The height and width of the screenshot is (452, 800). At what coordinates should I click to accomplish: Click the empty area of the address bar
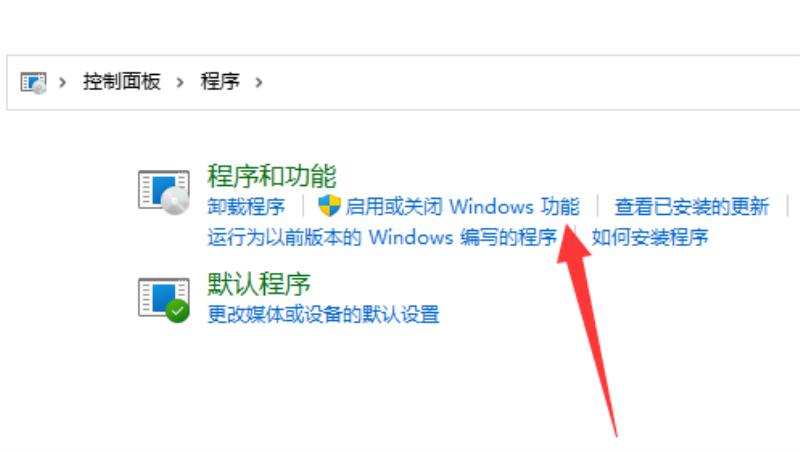pyautogui.click(x=531, y=82)
